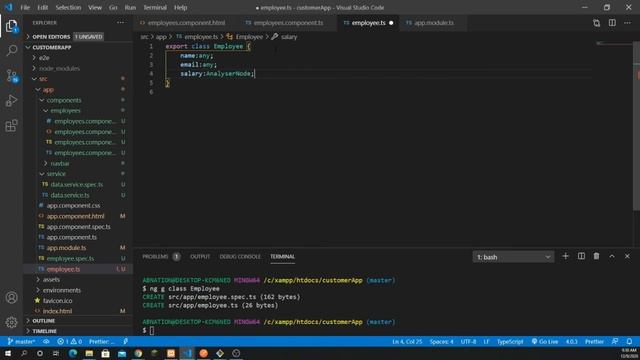This screenshot has height=360, width=640.
Task: Close the terminal panel
Action: click(627, 256)
